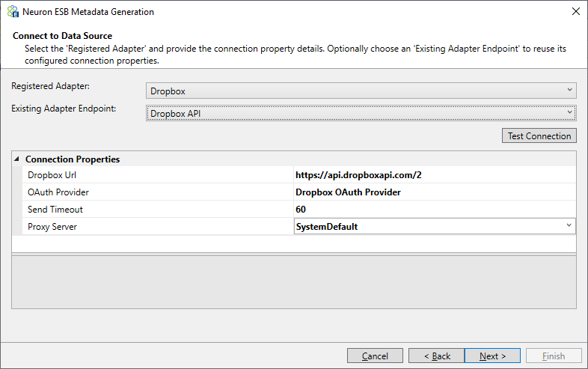Screen dimensions: 588x369
Task: Select the Proxy Server property row label
Action: 158,227
